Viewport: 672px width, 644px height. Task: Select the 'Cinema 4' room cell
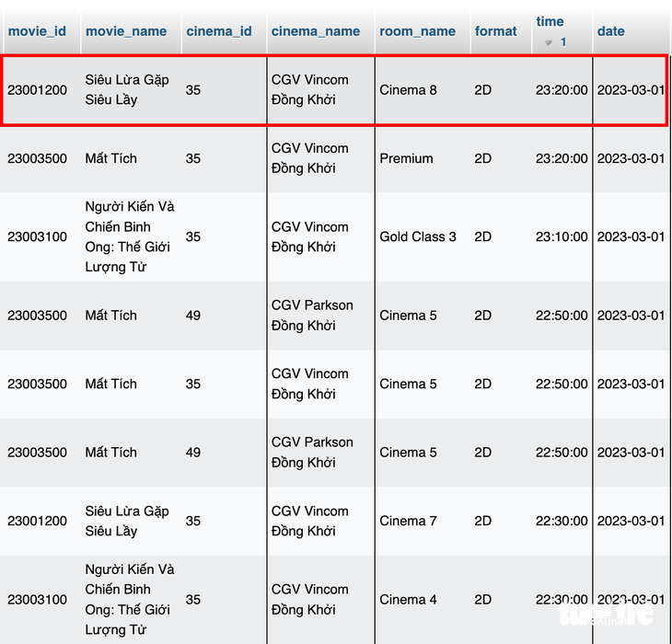(x=408, y=600)
